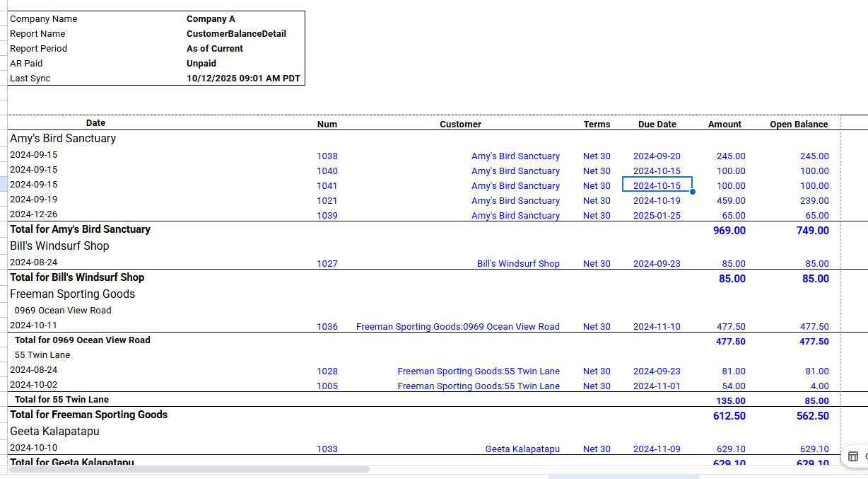The height and width of the screenshot is (479, 868).
Task: Click the 2025-01-25 due date cell
Action: point(657,216)
